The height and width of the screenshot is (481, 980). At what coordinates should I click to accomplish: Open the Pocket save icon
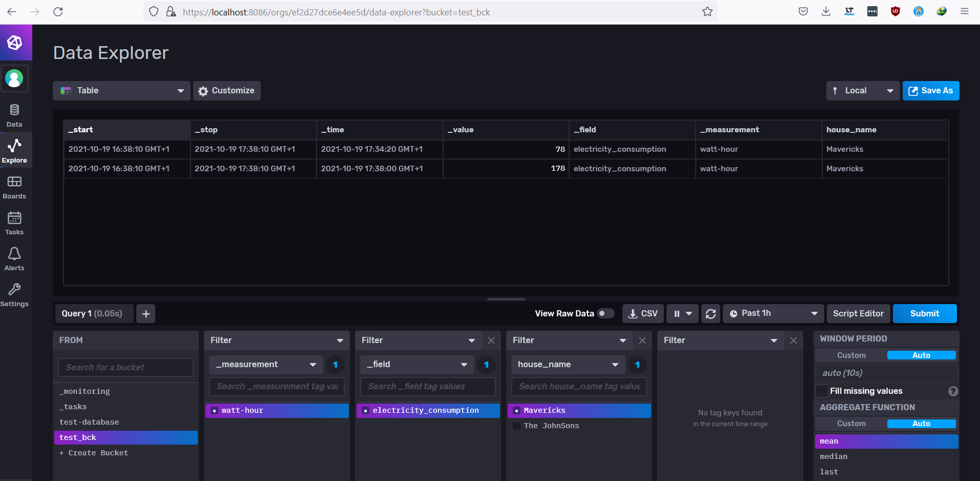coord(803,11)
